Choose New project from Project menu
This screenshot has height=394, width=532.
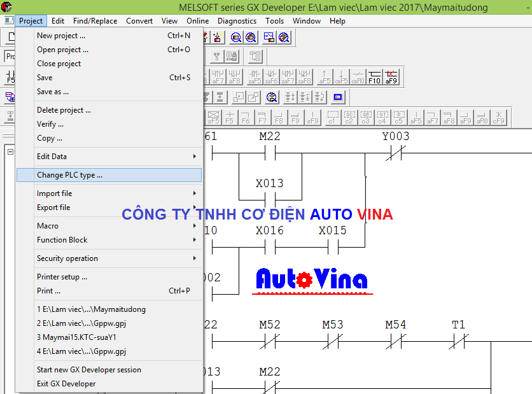(x=109, y=36)
